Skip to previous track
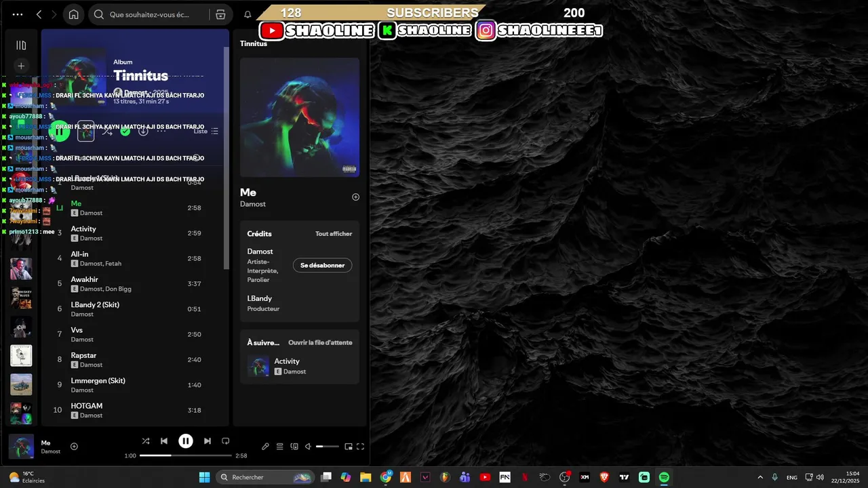 click(x=164, y=441)
